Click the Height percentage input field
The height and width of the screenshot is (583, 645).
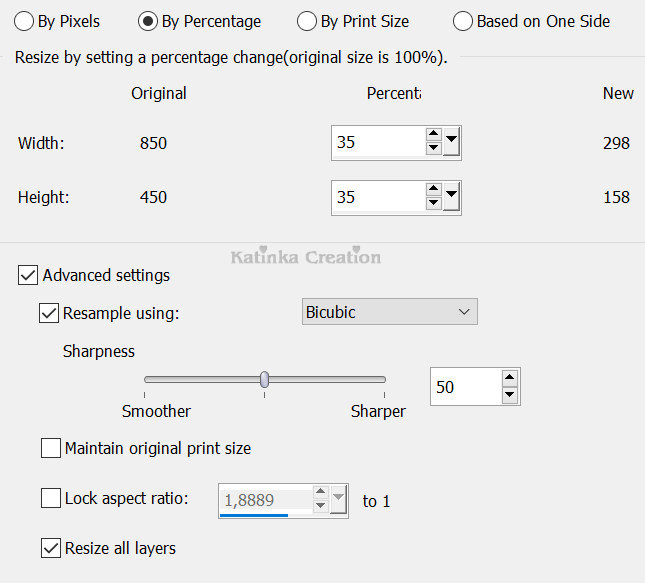(x=377, y=197)
